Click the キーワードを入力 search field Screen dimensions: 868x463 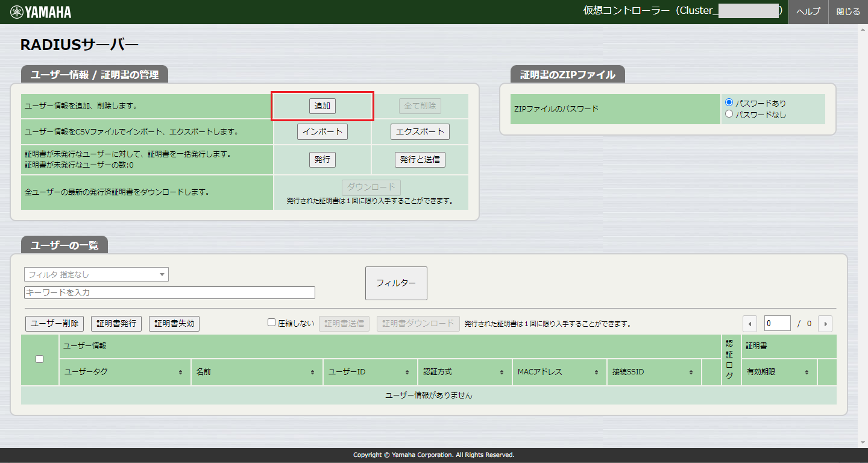pos(169,292)
